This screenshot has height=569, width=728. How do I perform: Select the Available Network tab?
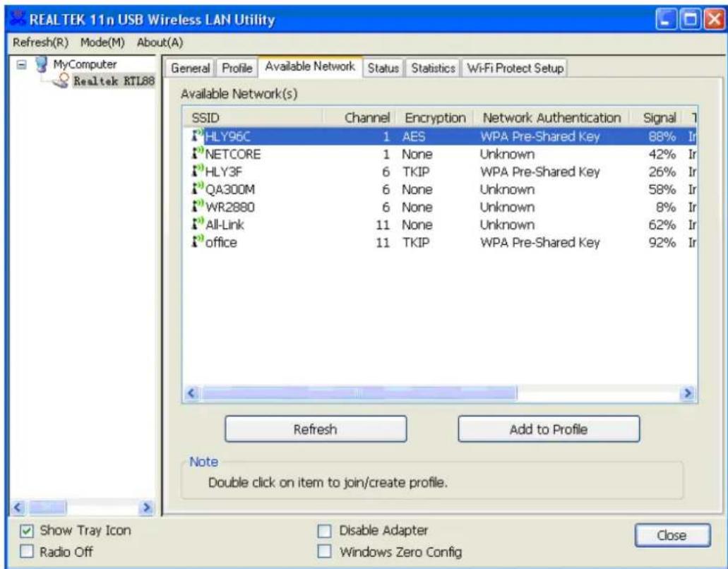(310, 66)
